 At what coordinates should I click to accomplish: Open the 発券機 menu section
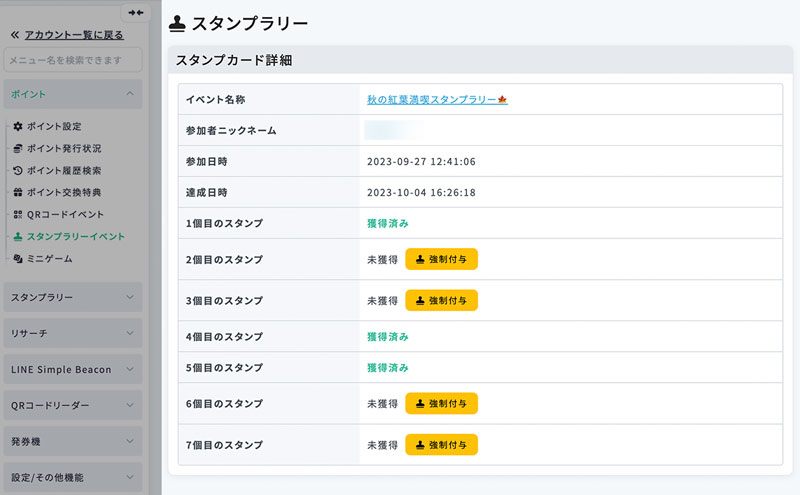pyautogui.click(x=72, y=441)
